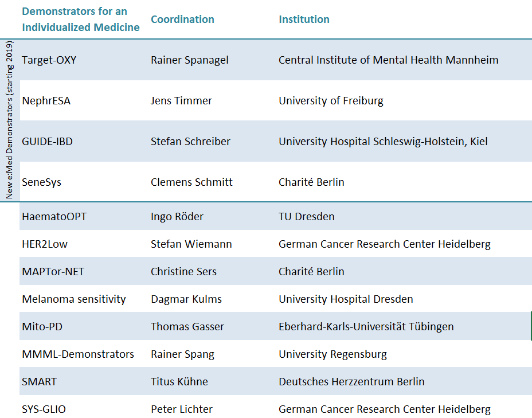
Task: Select Deutsches Herzzentrum Berlin cell
Action: [x=352, y=381]
